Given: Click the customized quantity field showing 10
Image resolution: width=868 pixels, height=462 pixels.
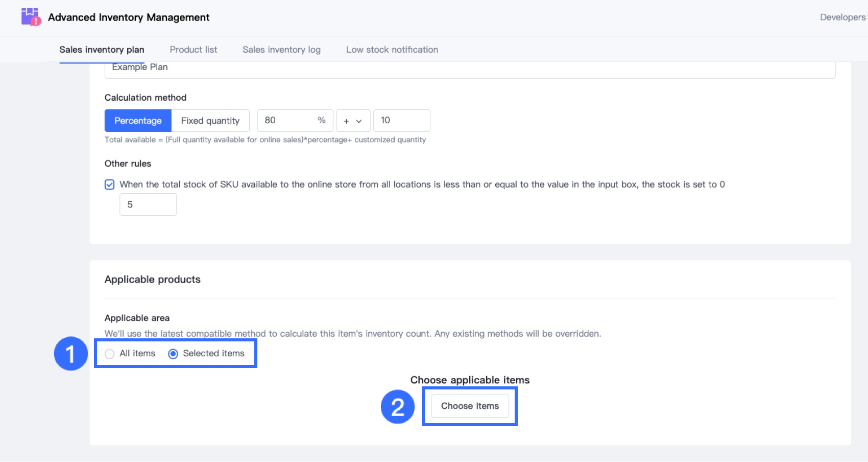Looking at the screenshot, I should click(401, 121).
